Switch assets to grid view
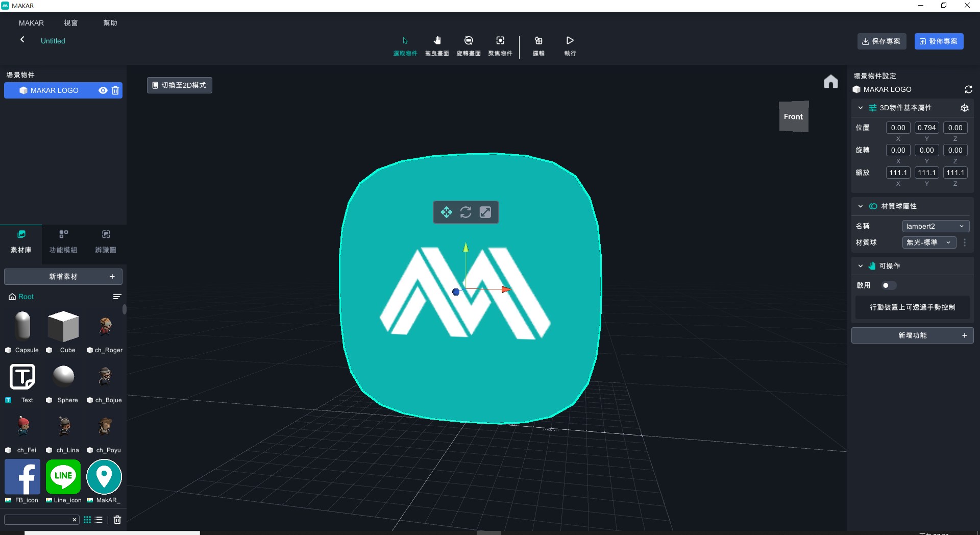This screenshot has height=535, width=980. (87, 520)
